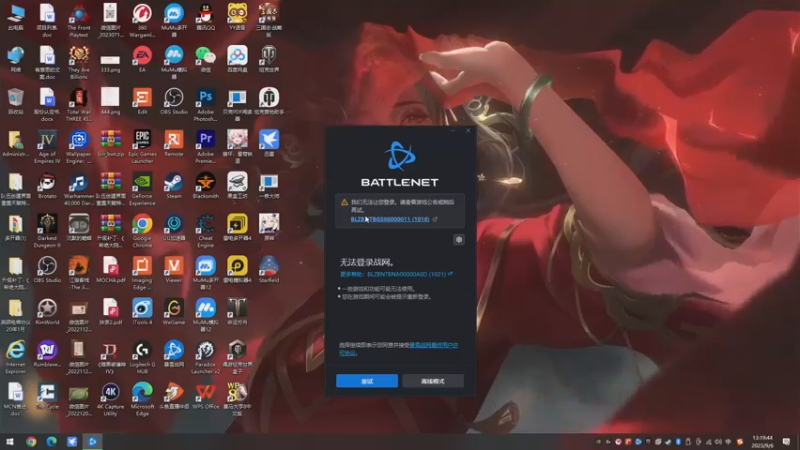Select the OBS Studio icon beside Edit
This screenshot has width=800, height=450.
173,101
